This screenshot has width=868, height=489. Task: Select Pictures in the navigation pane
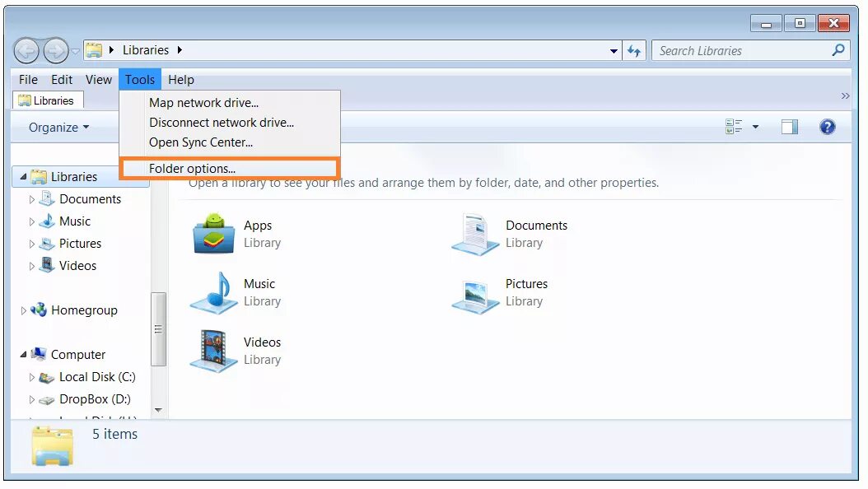(x=80, y=244)
